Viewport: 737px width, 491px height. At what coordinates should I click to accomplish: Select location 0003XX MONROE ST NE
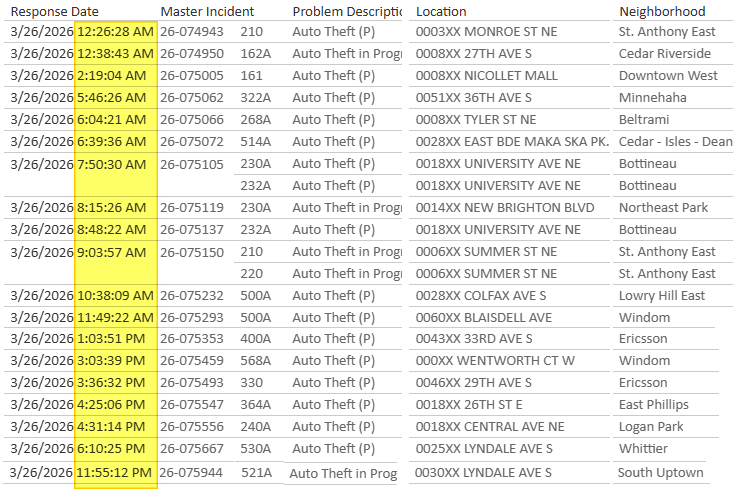pyautogui.click(x=486, y=31)
